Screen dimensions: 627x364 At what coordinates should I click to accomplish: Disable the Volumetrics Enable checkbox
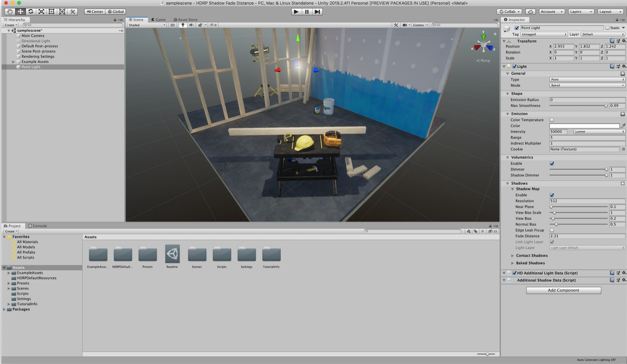552,163
